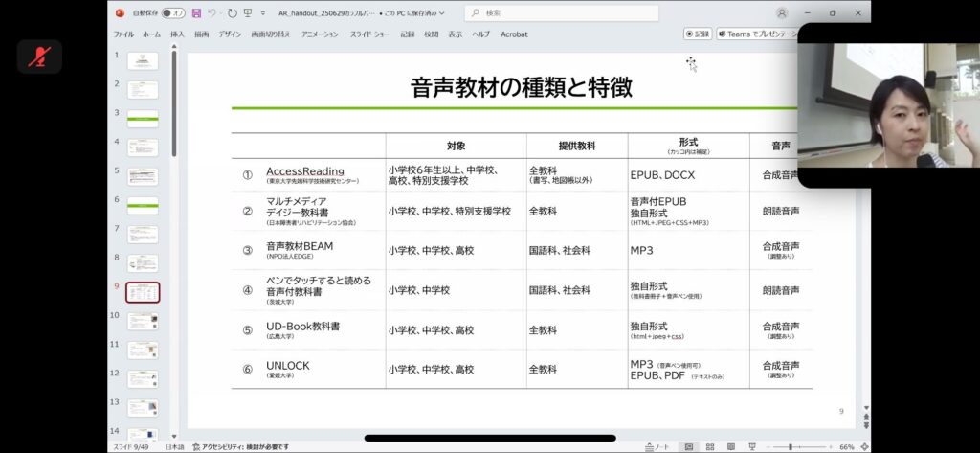Toggle the 自動保存 autosave switch
This screenshot has height=453, width=980.
coord(173,13)
